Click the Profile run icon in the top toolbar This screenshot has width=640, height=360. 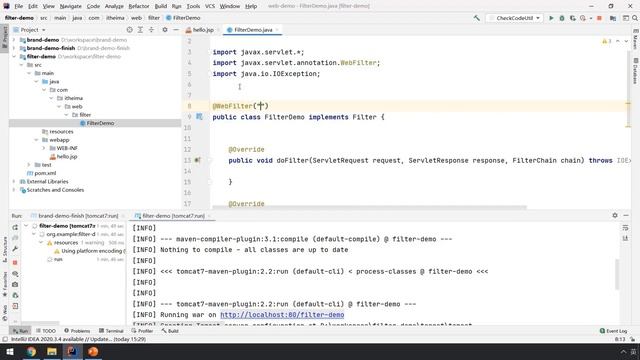(x=583, y=18)
